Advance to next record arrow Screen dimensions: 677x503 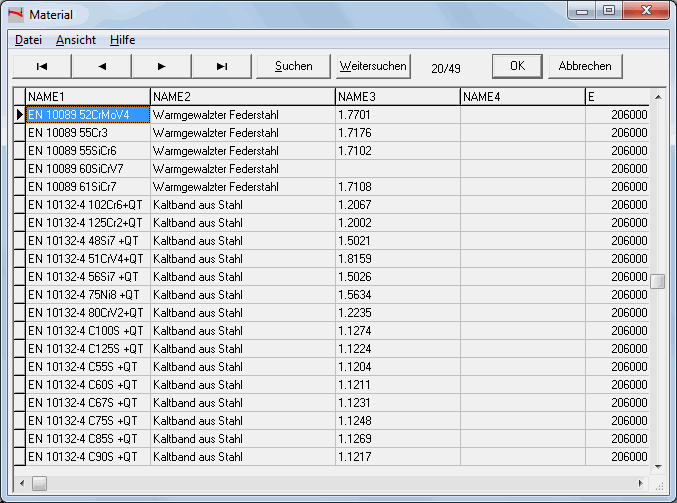161,66
